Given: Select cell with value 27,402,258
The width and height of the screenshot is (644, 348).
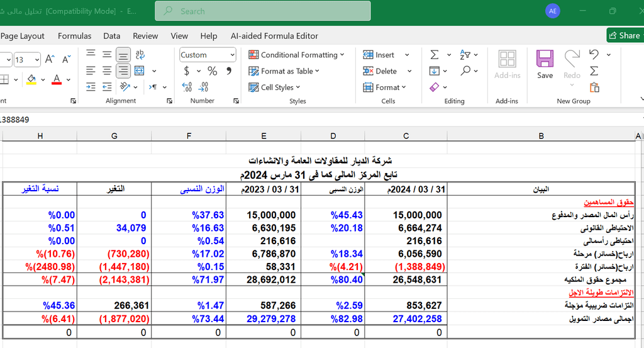Looking at the screenshot, I should click(x=406, y=318).
